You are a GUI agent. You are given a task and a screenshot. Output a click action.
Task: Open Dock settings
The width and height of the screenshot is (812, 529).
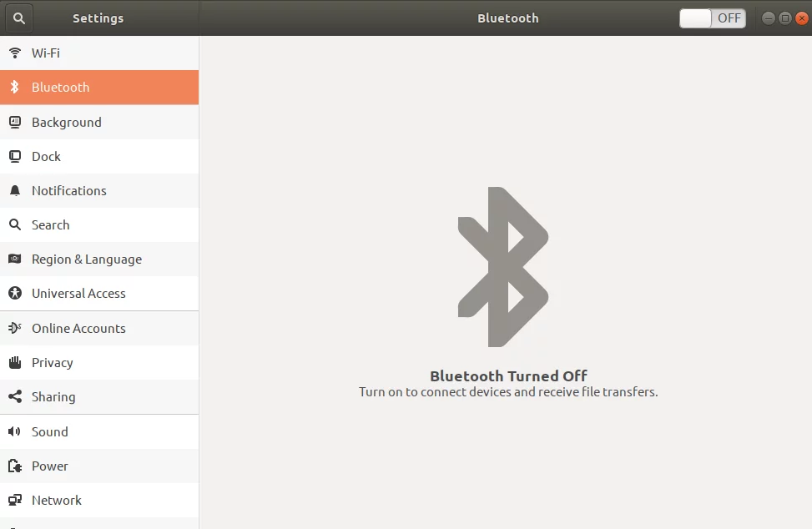(x=99, y=156)
